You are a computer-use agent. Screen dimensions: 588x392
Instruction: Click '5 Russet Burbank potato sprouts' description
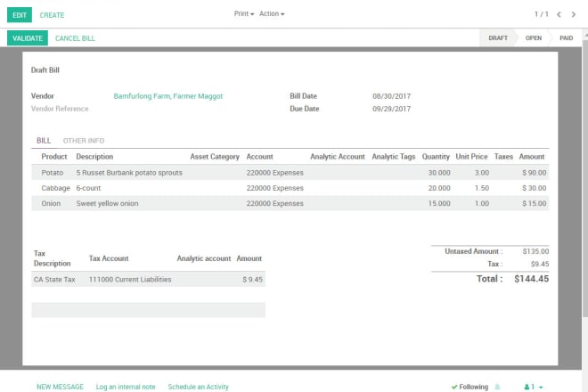click(x=129, y=173)
